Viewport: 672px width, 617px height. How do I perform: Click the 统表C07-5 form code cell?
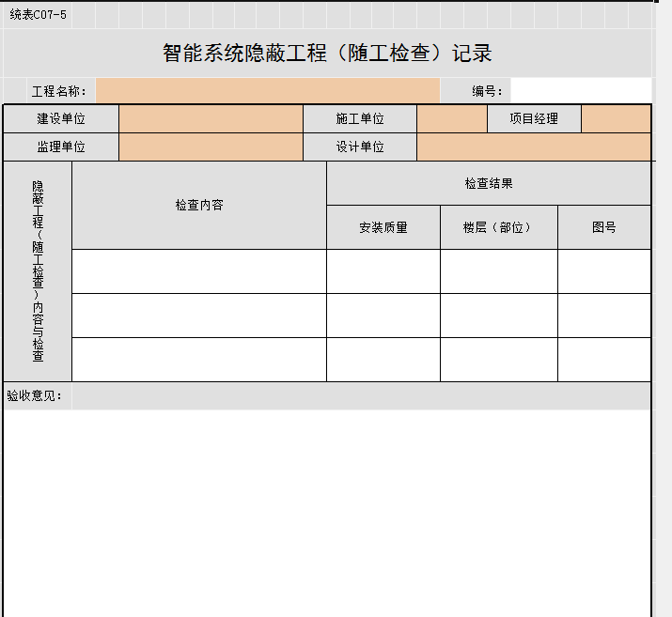[x=38, y=15]
